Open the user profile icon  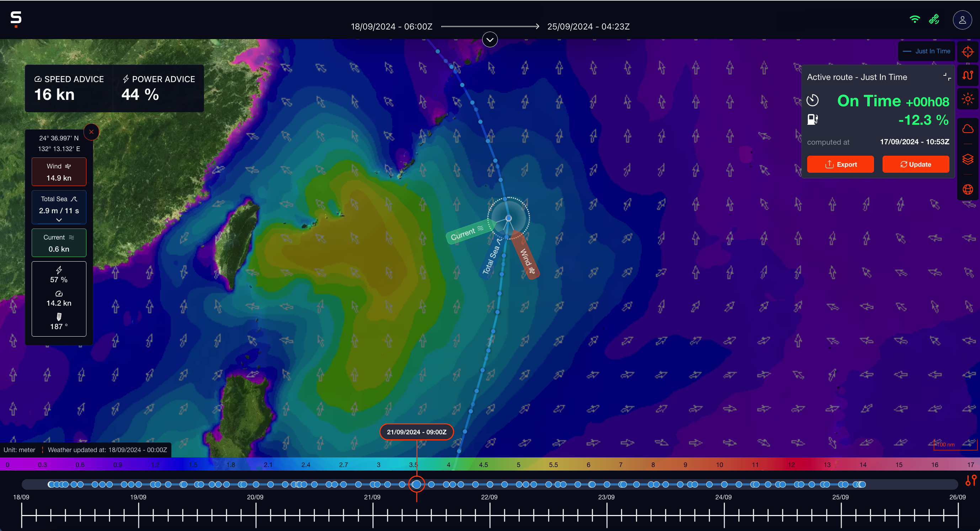click(x=962, y=20)
